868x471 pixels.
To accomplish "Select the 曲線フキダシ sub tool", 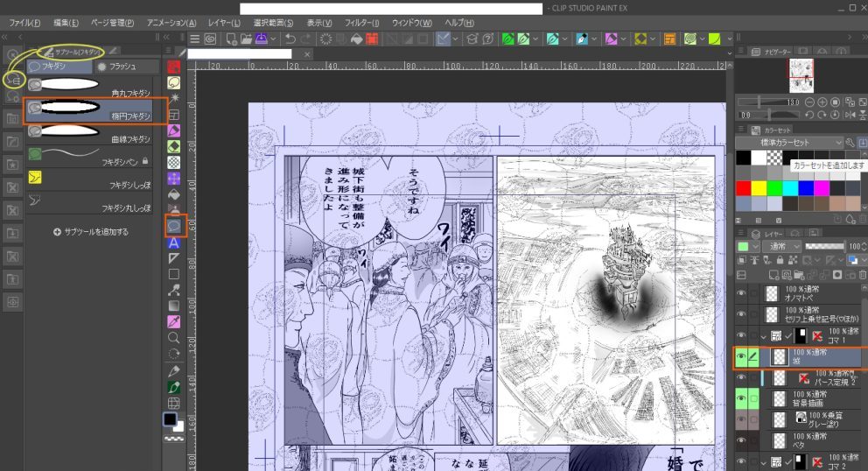I will click(x=90, y=134).
